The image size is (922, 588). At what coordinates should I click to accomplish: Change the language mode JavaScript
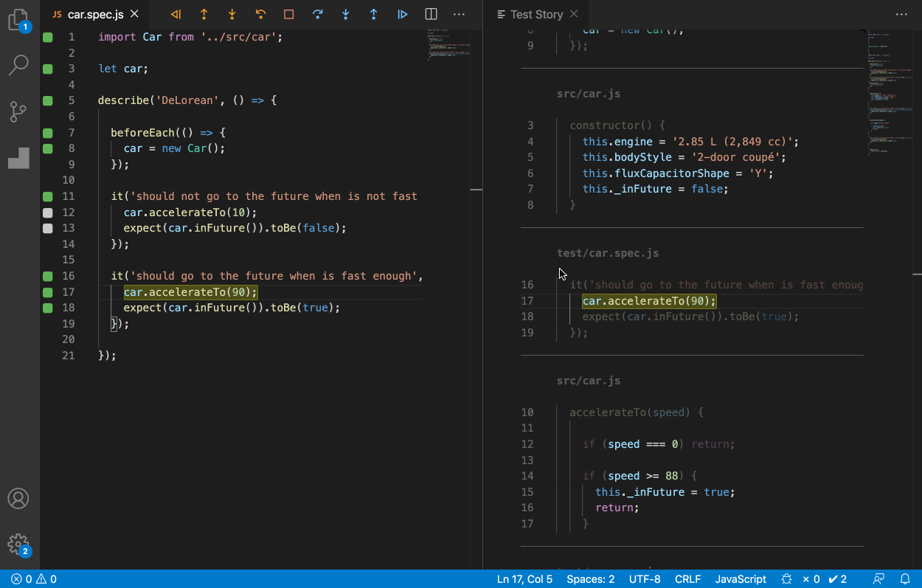[x=741, y=579]
